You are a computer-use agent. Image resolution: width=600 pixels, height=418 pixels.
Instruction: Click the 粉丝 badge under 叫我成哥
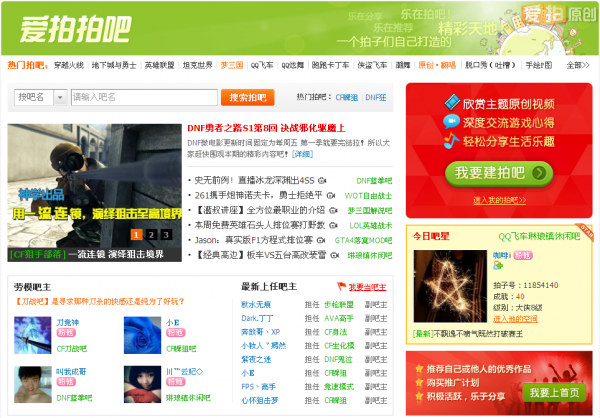pyautogui.click(x=66, y=382)
